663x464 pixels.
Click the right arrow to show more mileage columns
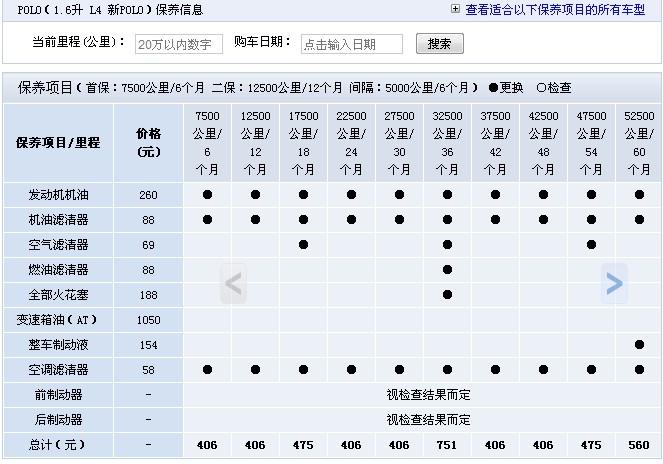(614, 283)
